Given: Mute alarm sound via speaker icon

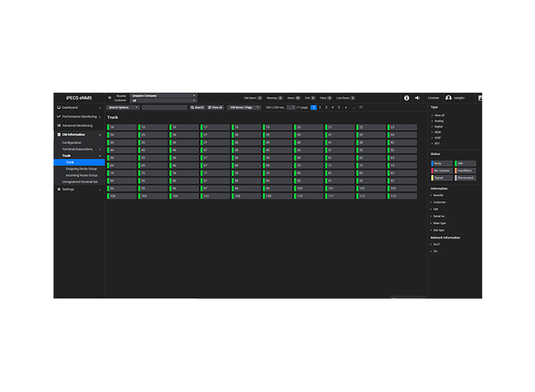Looking at the screenshot, I should tap(417, 98).
